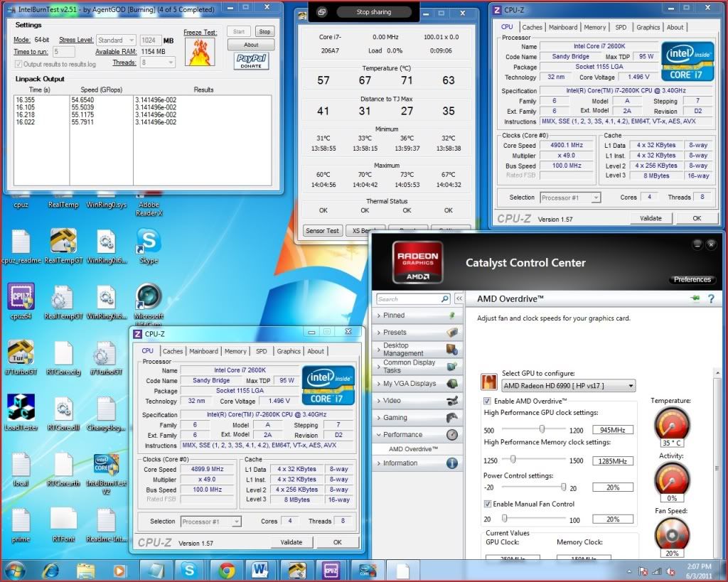Open Skype taskbar button

[189, 570]
